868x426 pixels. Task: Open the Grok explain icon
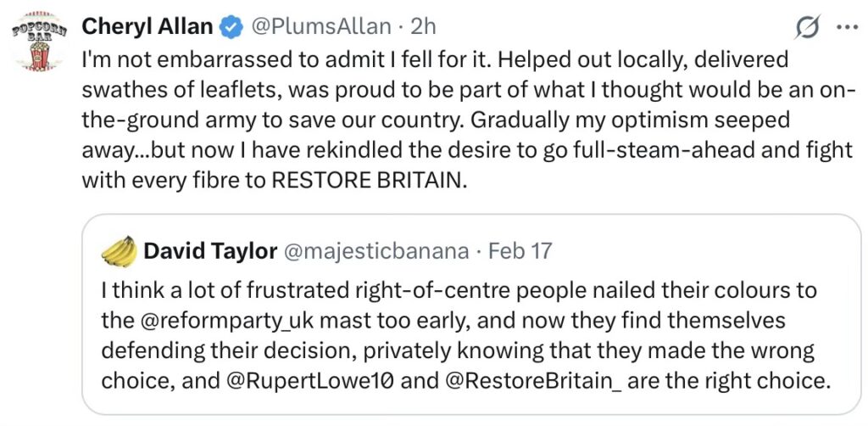[808, 27]
